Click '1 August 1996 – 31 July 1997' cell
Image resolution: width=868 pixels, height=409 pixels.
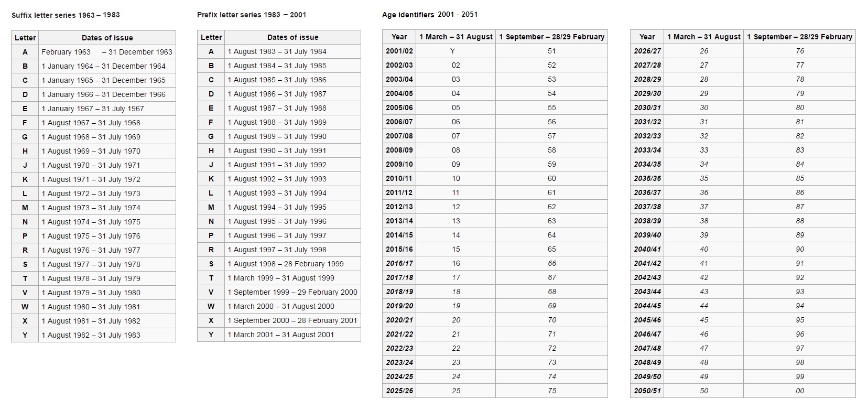[292, 235]
